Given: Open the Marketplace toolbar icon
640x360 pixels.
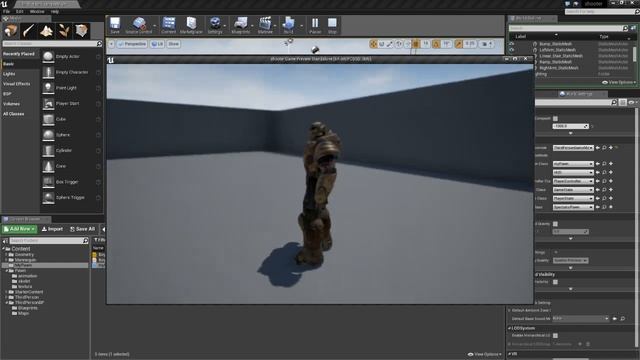Looking at the screenshot, I should 191,25.
